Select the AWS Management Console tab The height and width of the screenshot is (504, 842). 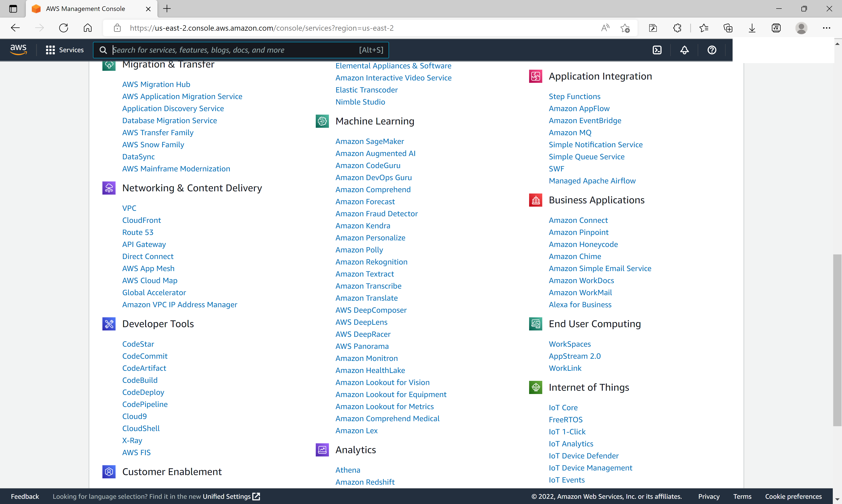pos(91,9)
